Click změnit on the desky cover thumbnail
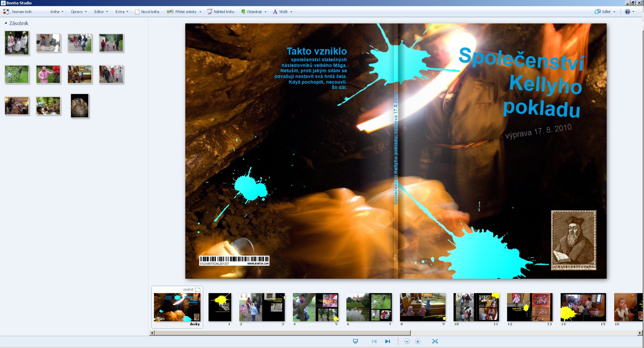The width and height of the screenshot is (644, 348). 188,289
